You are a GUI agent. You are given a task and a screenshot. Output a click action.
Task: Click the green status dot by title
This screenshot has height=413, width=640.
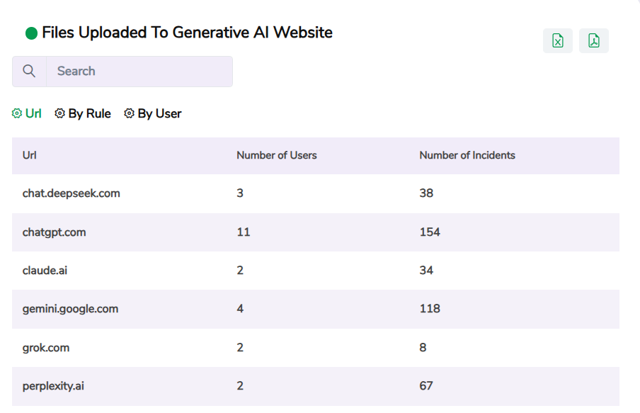[x=31, y=33]
